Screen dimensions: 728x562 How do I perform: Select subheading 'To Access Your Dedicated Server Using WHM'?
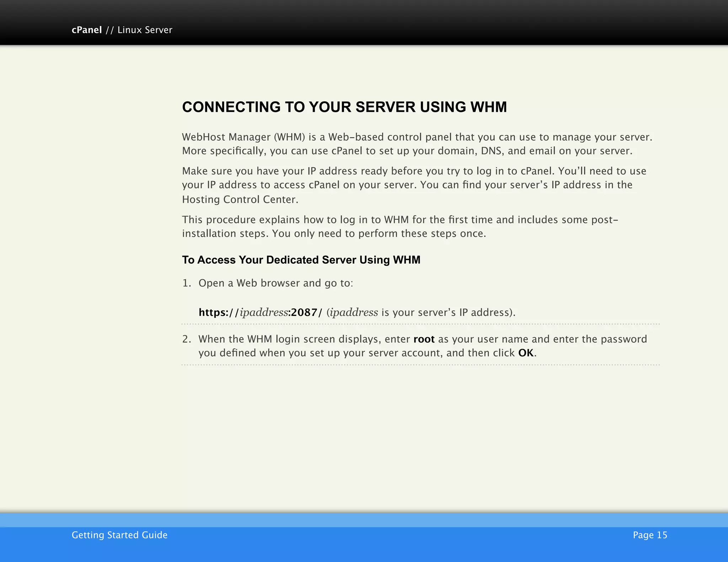pos(301,260)
